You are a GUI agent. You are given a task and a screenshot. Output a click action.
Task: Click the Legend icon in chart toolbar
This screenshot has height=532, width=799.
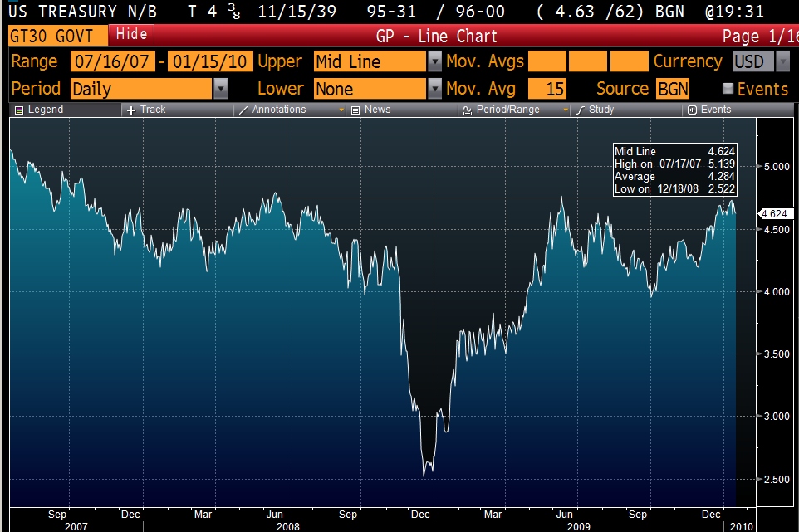20,110
